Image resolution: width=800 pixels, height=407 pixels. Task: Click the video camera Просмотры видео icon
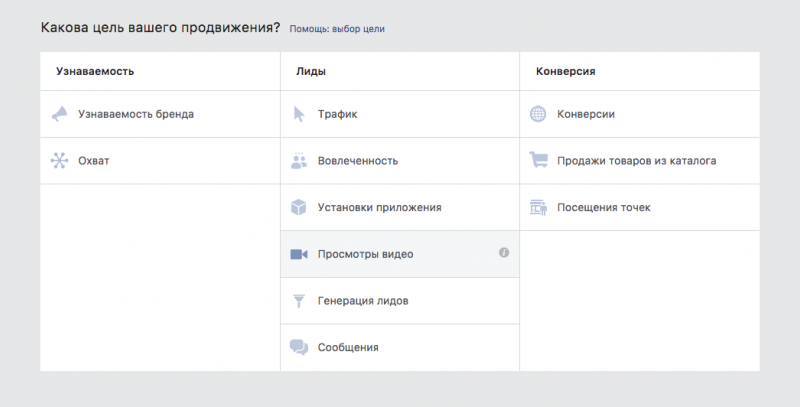[299, 254]
